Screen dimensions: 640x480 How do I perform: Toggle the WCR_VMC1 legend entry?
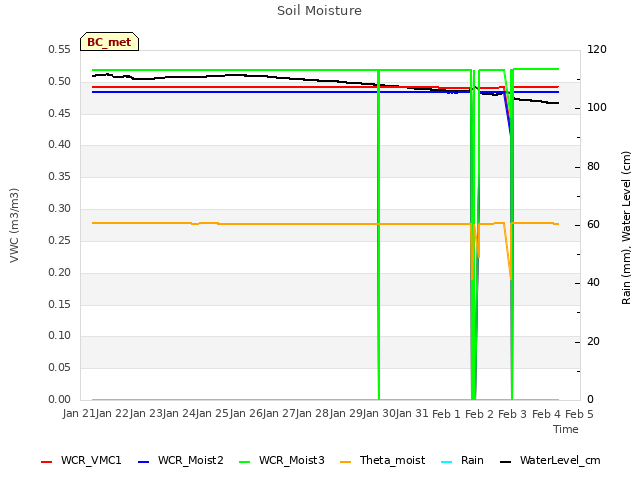pos(81,460)
